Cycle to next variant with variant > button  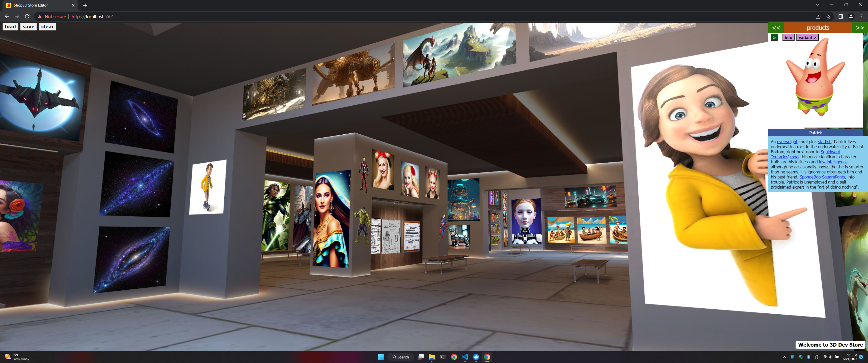[807, 37]
